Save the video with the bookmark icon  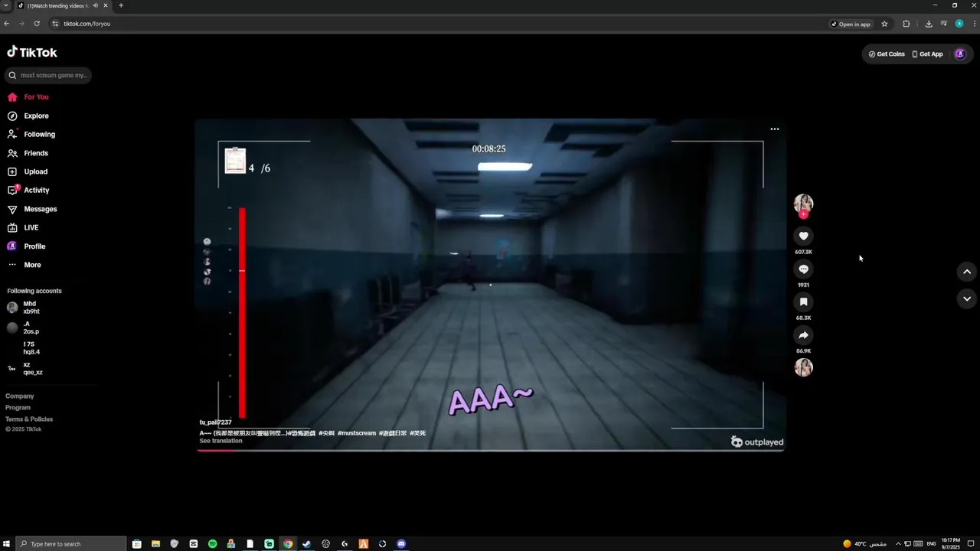point(803,302)
